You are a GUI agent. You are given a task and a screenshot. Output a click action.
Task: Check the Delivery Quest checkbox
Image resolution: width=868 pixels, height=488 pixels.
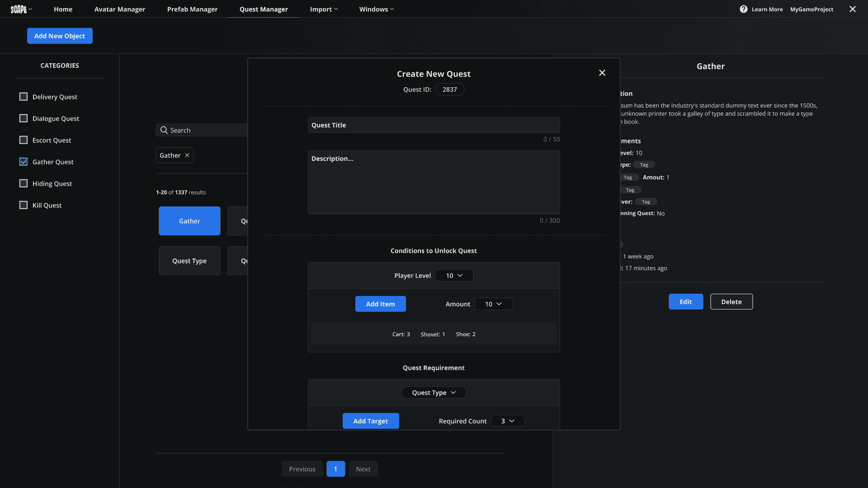tap(24, 97)
